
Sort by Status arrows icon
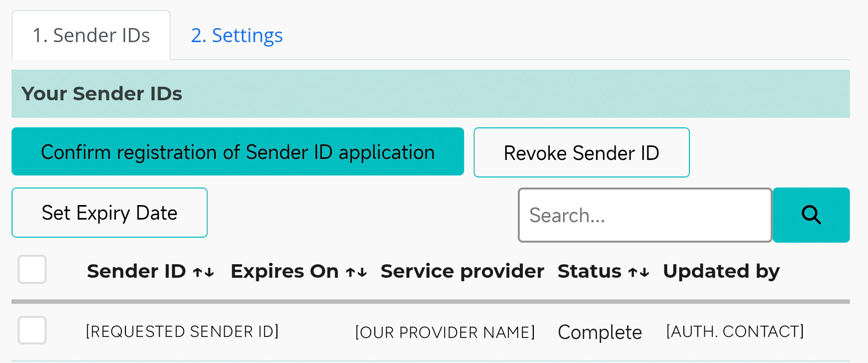tap(639, 272)
